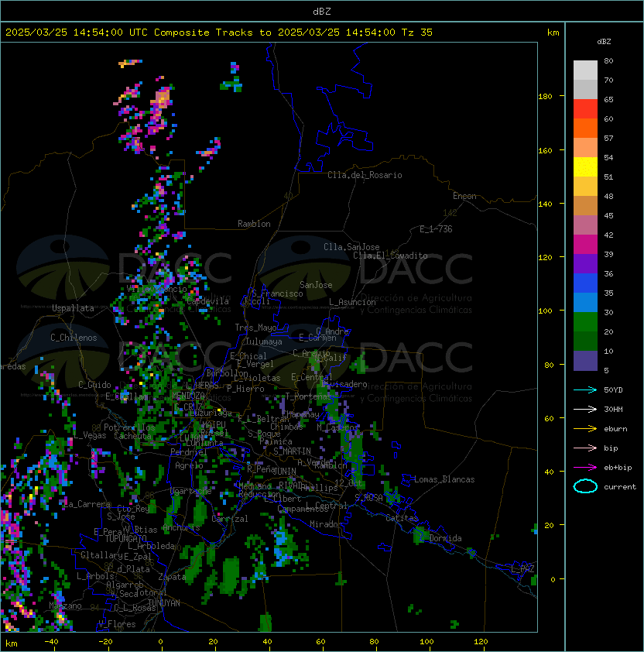644x652 pixels.
Task: Select the purple 36-39 dBZ color swatch
Action: click(x=585, y=263)
